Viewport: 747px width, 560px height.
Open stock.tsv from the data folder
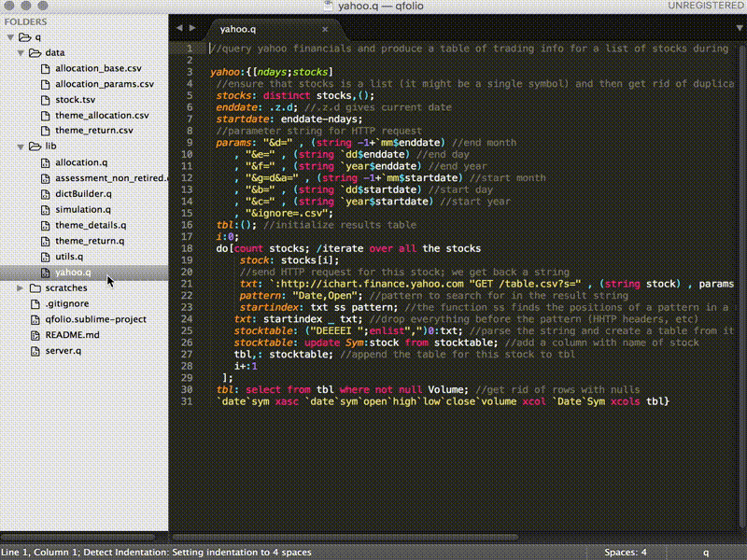click(x=76, y=100)
